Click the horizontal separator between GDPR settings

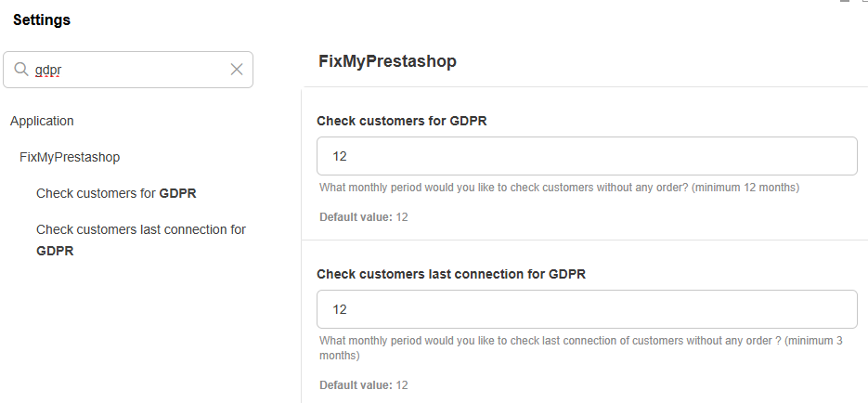pos(585,240)
